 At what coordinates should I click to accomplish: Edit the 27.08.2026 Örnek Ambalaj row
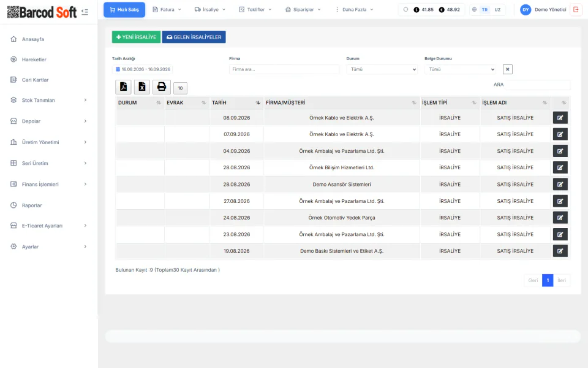[x=560, y=201]
